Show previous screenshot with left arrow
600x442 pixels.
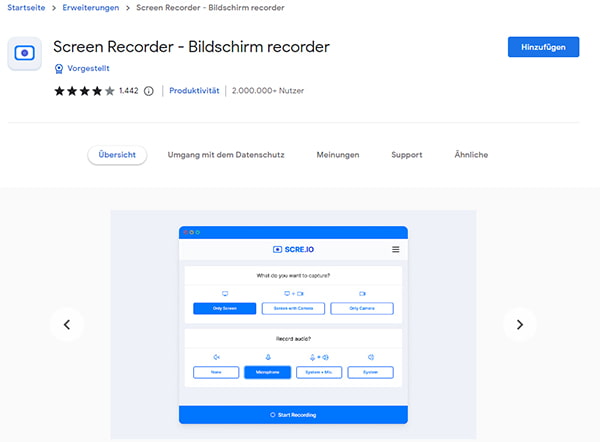(x=67, y=325)
